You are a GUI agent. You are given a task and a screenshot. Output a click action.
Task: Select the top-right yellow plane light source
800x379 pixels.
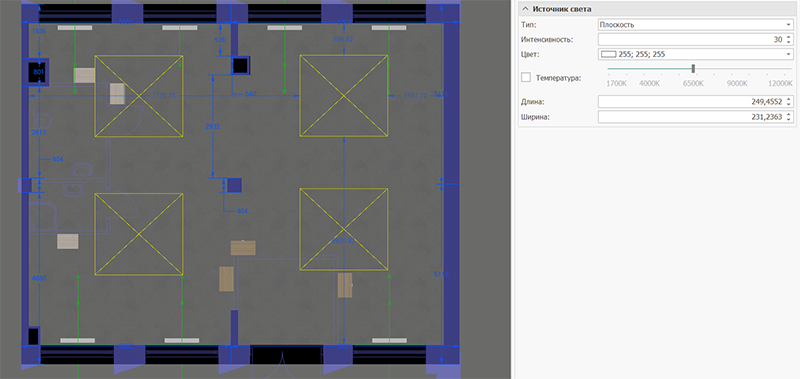344,95
